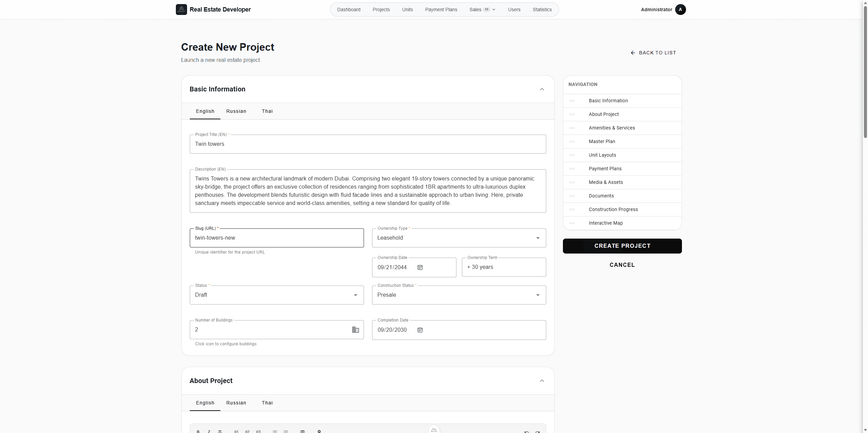The height and width of the screenshot is (433, 868).
Task: Insert table via editor toolbar icon
Action: tap(302, 431)
